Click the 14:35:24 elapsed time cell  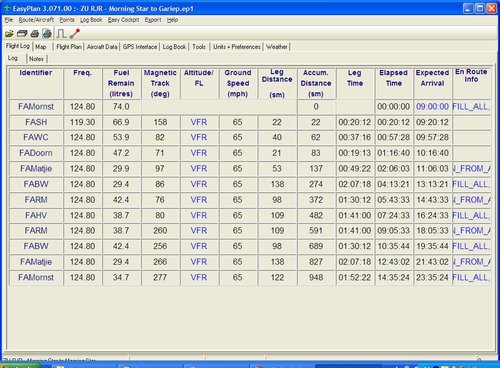click(394, 277)
